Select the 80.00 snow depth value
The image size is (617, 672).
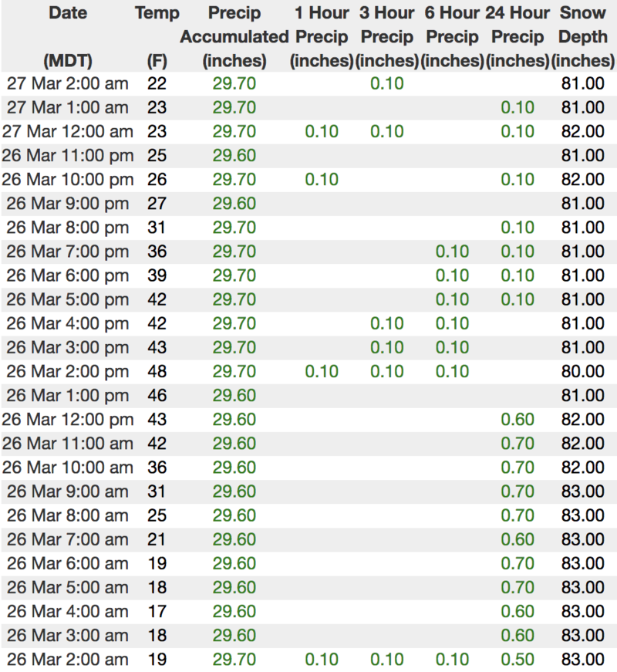click(583, 370)
